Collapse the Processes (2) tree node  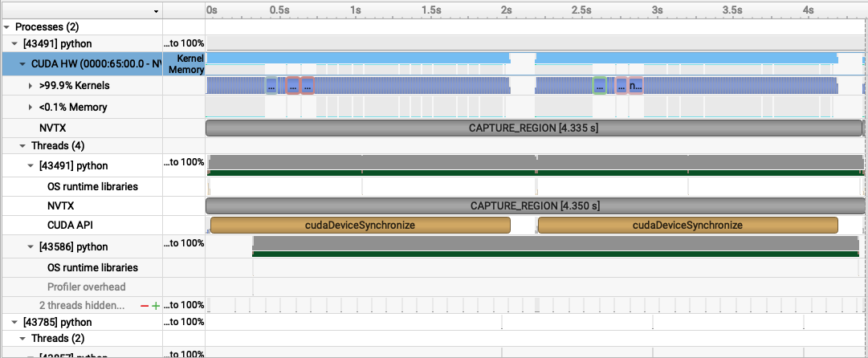(6, 26)
